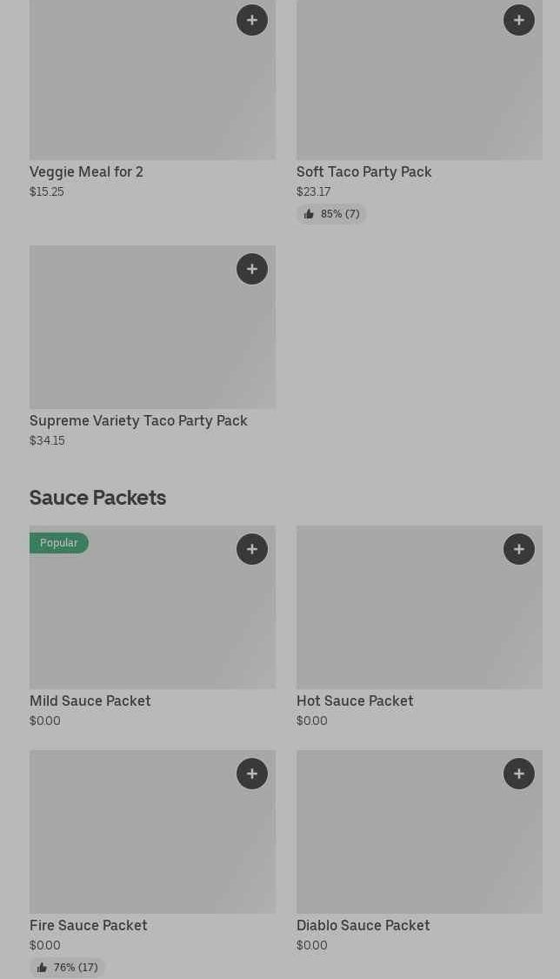Viewport: 560px width, 979px height.
Task: Add Mild Sauce Packet to order
Action: coord(252,549)
